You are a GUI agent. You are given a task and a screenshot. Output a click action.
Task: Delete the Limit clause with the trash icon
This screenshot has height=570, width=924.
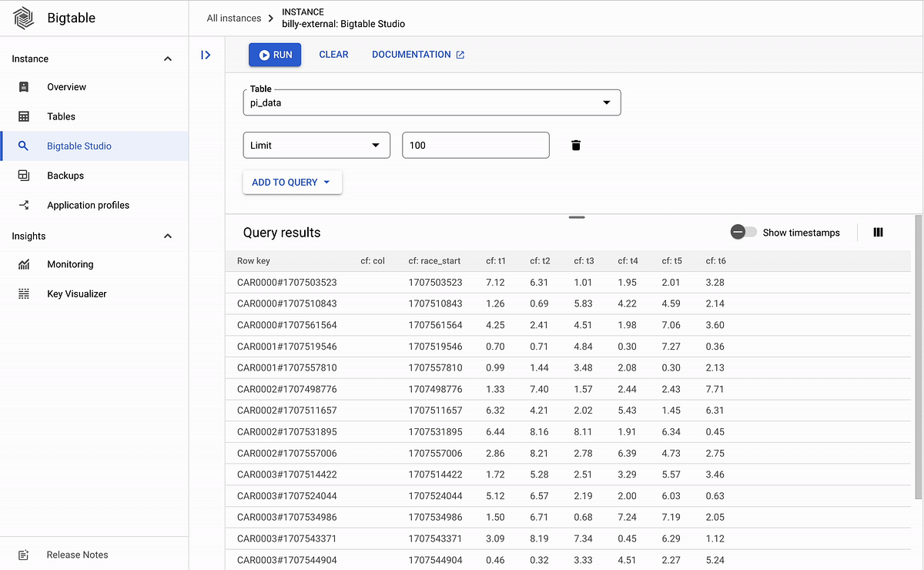click(x=575, y=145)
